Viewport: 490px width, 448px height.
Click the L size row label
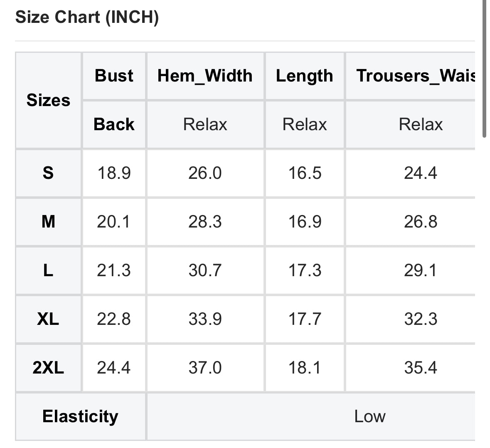pyautogui.click(x=48, y=270)
